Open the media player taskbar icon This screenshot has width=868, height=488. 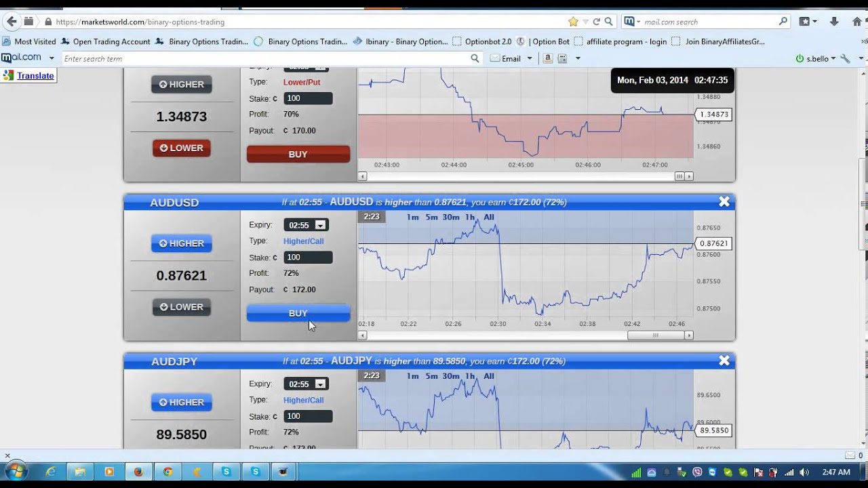click(x=109, y=472)
